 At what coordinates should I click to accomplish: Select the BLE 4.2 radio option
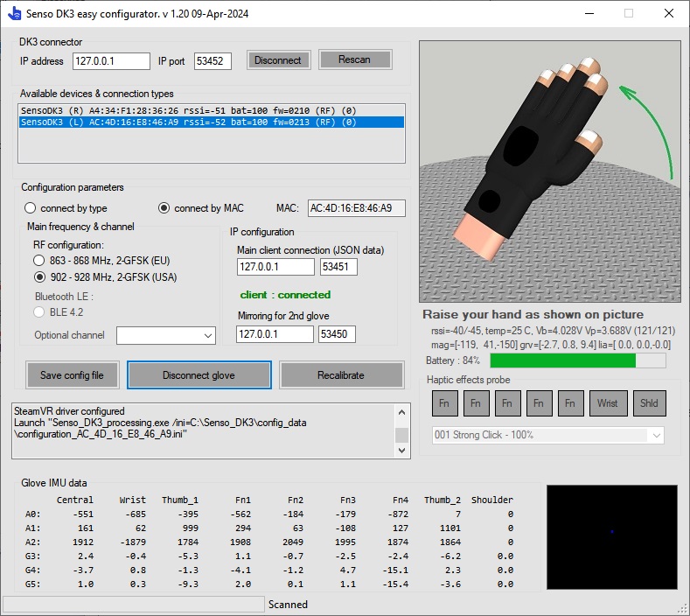(39, 312)
